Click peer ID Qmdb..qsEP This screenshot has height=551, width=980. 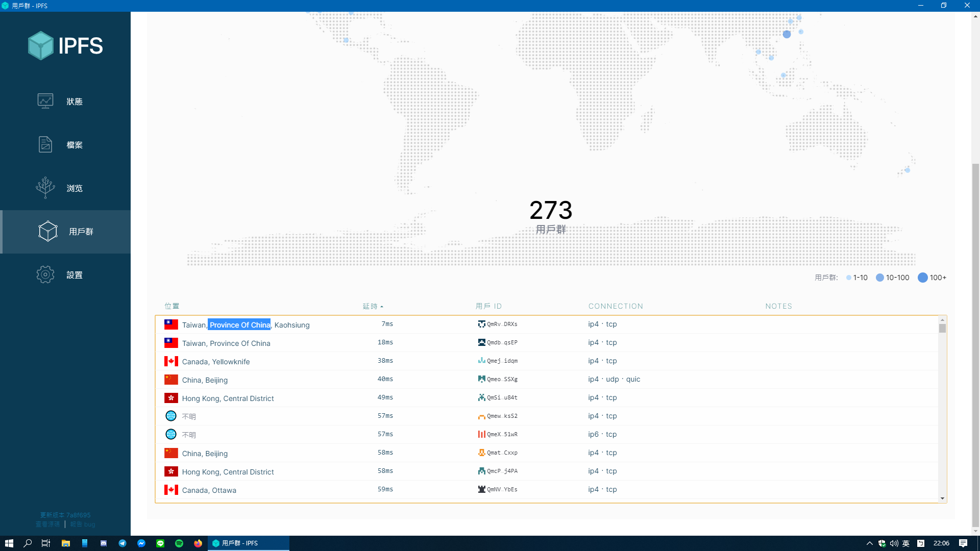coord(502,342)
